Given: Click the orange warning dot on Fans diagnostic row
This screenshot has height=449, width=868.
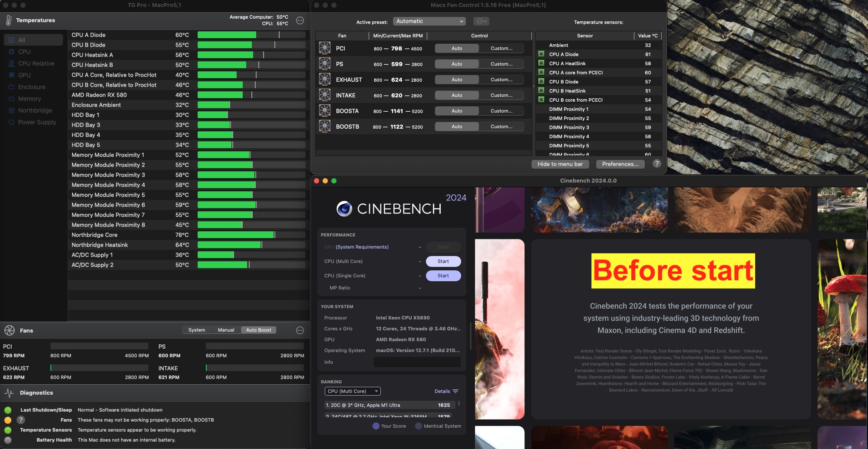Looking at the screenshot, I should tap(8, 420).
